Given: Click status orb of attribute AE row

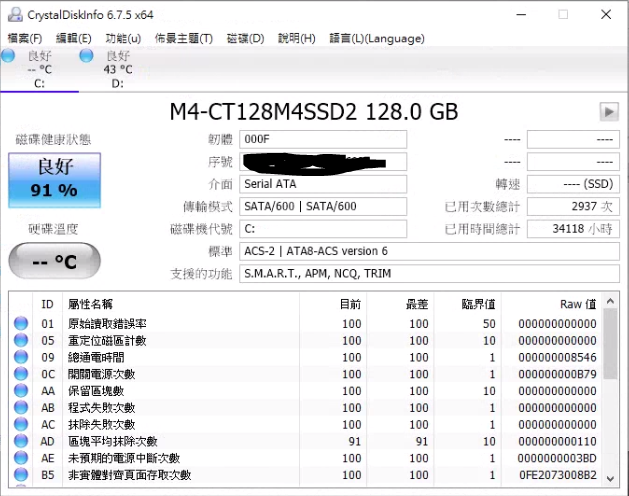Looking at the screenshot, I should (21, 458).
